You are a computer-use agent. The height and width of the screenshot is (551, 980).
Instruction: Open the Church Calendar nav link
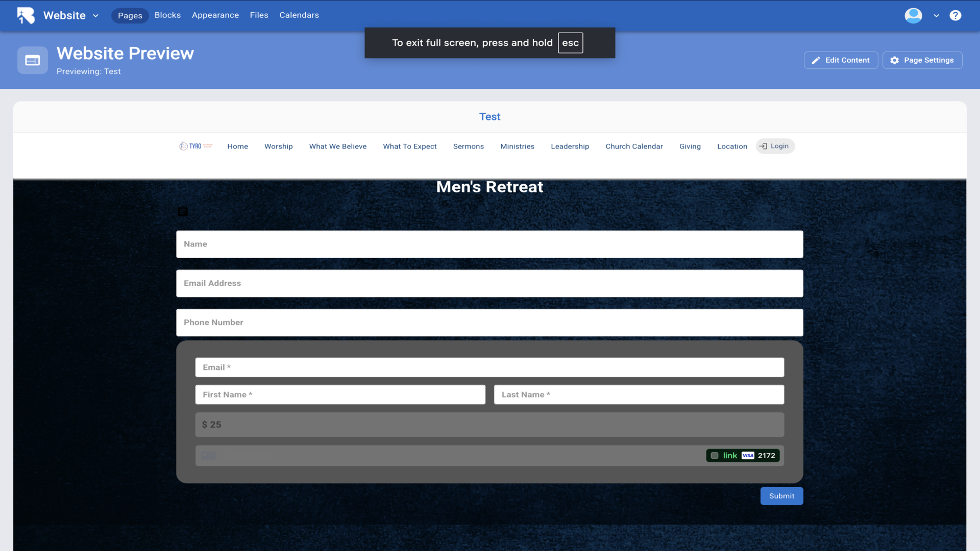click(634, 146)
